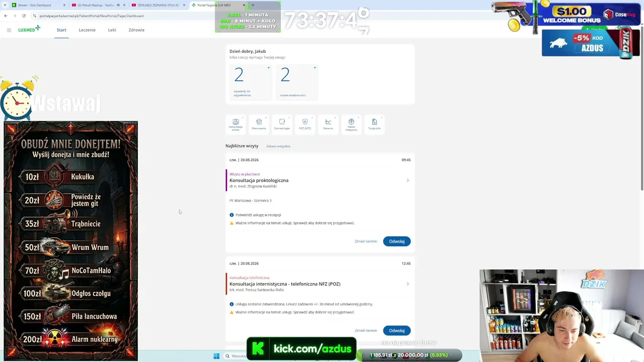The width and height of the screenshot is (644, 362).
Task: Open the Konsultacje online tile
Action: (235, 124)
